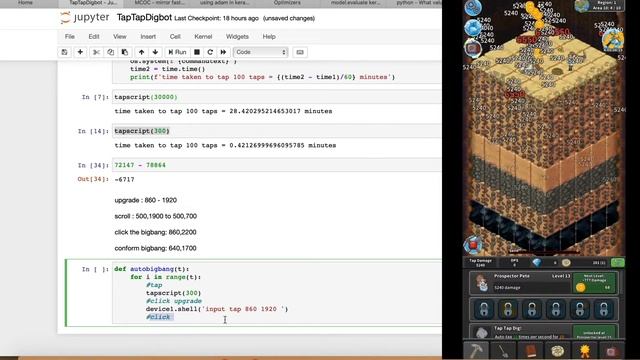Cut selected cells with the scissors icon
Image resolution: width=640 pixels, height=360 pixels.
pos(96,52)
